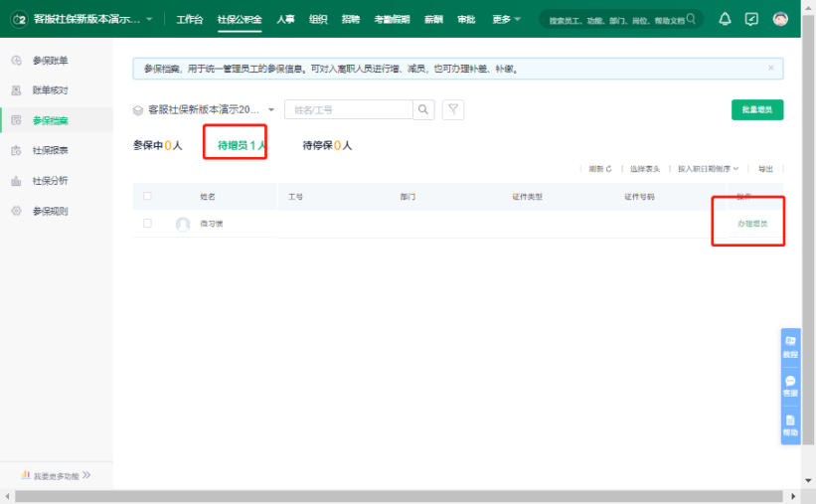
Task: Open the 人事 menu
Action: (x=285, y=19)
